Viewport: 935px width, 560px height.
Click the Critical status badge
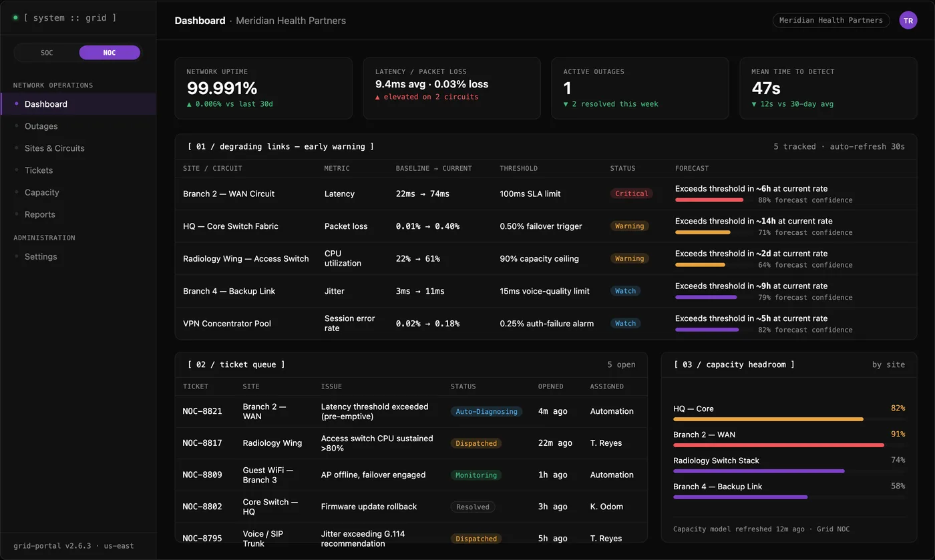632,194
